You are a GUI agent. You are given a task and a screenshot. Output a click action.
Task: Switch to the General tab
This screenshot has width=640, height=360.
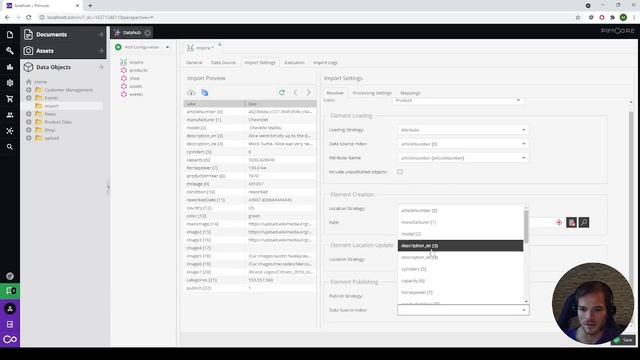pos(194,62)
